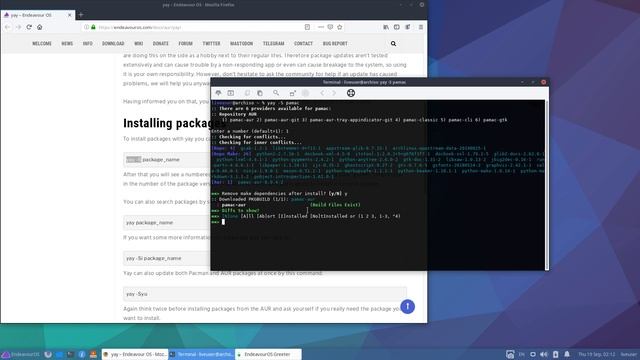The image size is (640, 360).
Task: Open the CONTACT link
Action: pos(303,43)
